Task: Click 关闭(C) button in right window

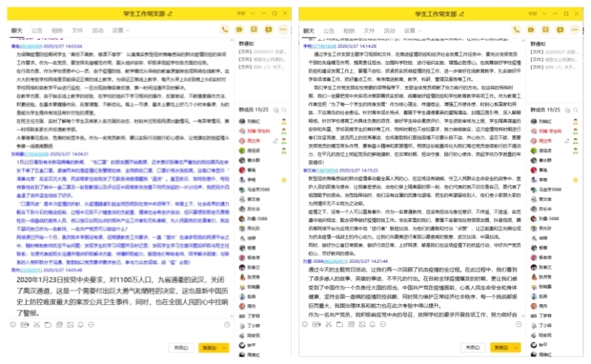Action: pos(473,348)
